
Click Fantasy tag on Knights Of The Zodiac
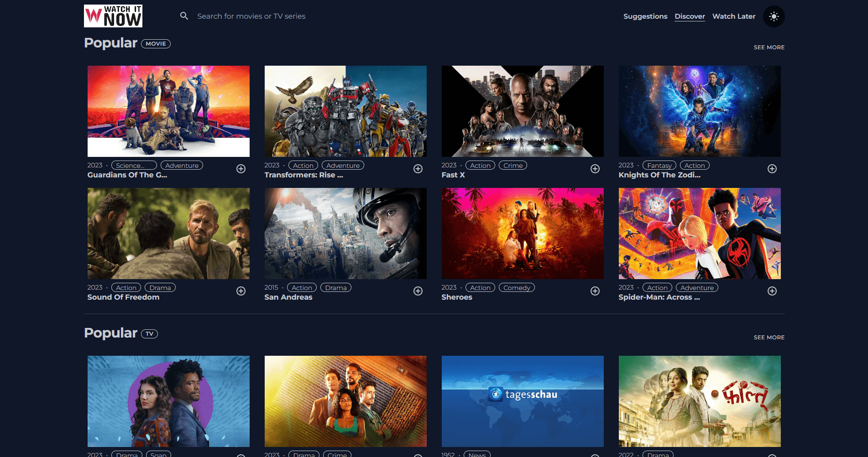click(659, 166)
